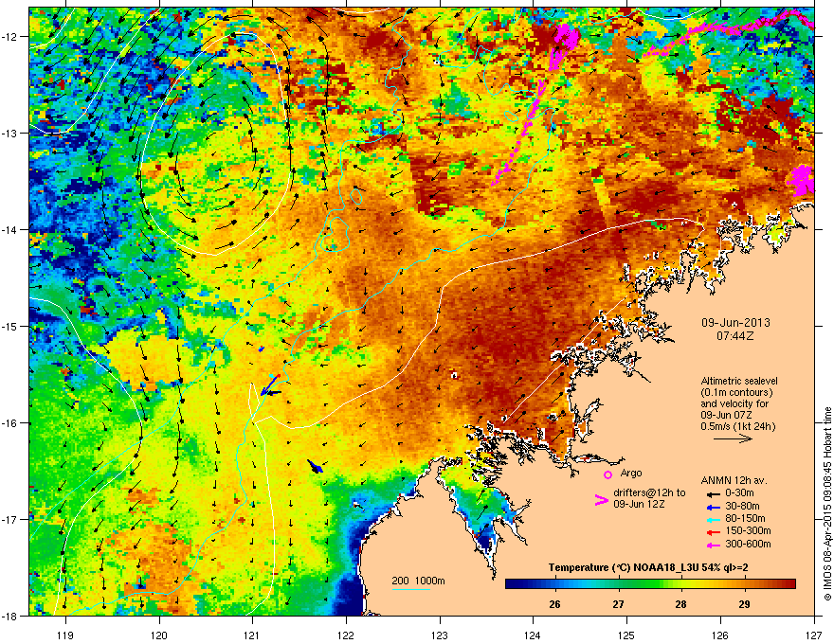Click the 300-600m depth label
The image size is (834, 644).
tap(748, 545)
